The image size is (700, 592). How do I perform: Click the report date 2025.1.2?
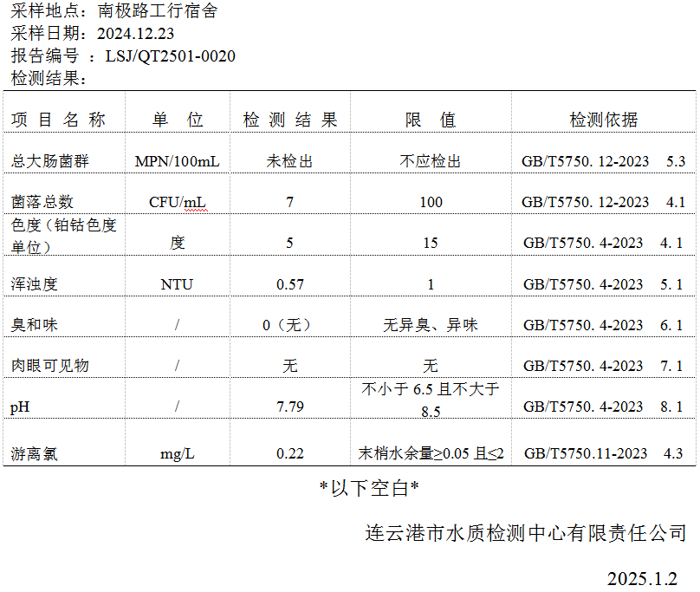click(642, 578)
